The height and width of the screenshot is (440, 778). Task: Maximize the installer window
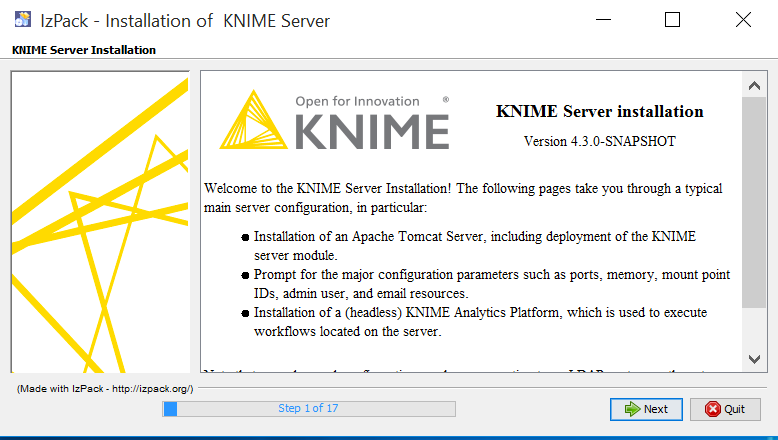click(672, 20)
